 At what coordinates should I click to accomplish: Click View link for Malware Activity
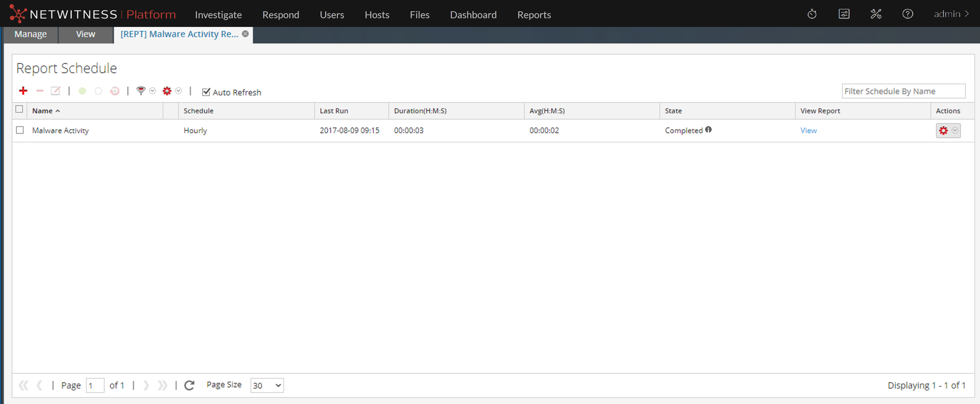[808, 131]
